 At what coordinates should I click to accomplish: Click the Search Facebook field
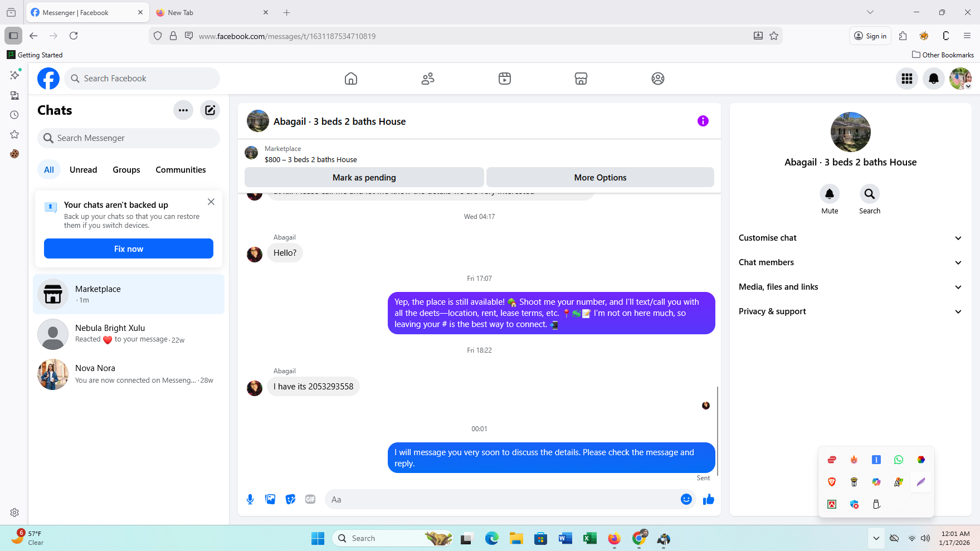coord(142,79)
